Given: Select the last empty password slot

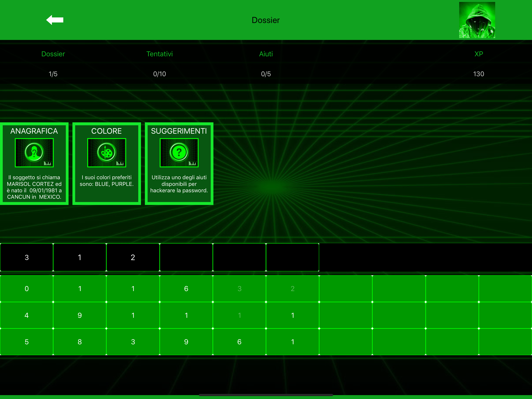Looking at the screenshot, I should coord(292,257).
